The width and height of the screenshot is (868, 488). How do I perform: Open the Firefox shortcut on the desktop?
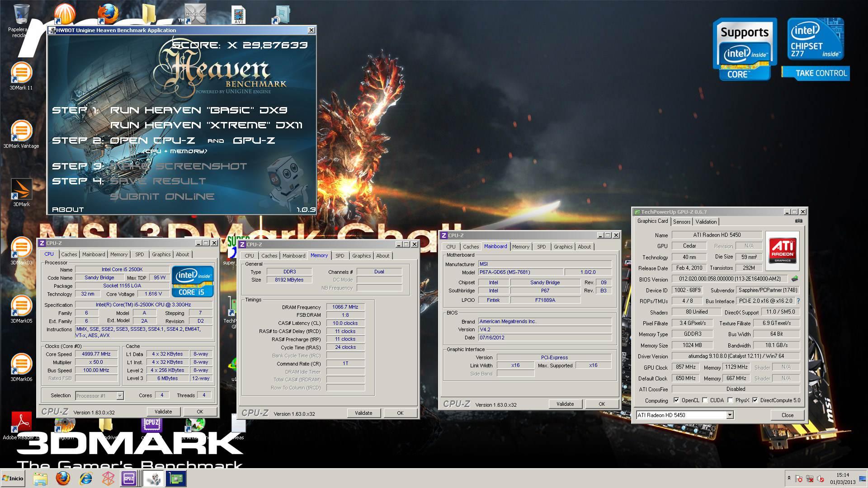108,14
